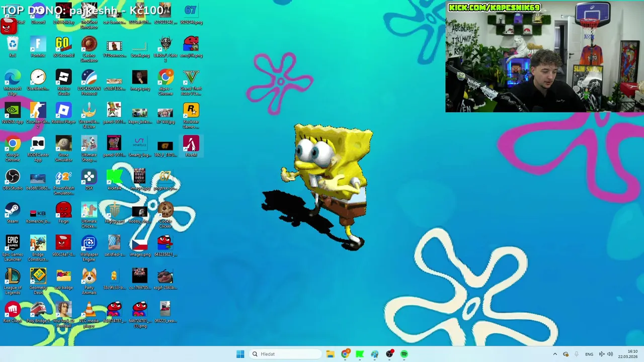The image size is (644, 362).
Task: Open Spotify from the taskbar
Action: (404, 354)
